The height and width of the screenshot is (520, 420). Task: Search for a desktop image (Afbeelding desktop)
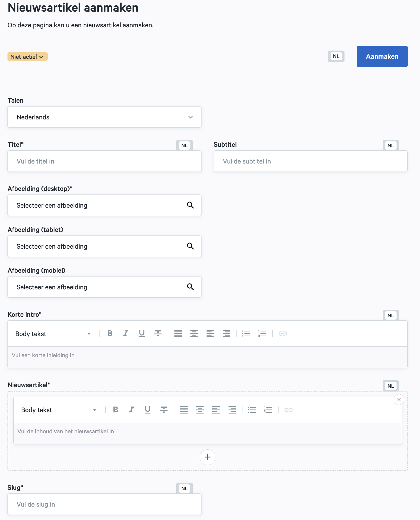(190, 205)
